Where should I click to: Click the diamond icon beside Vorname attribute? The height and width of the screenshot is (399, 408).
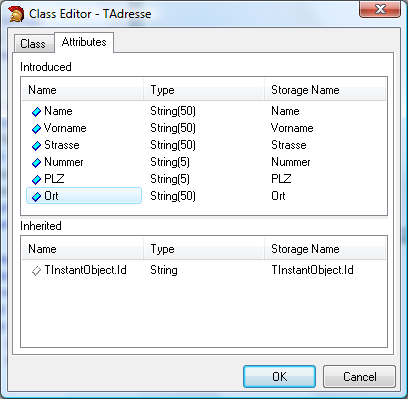pyautogui.click(x=36, y=129)
